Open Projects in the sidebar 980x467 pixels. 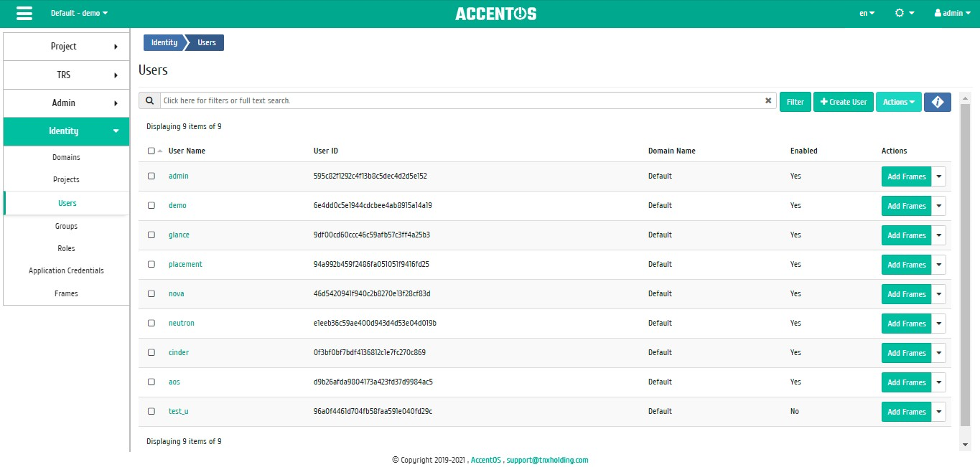coord(66,179)
